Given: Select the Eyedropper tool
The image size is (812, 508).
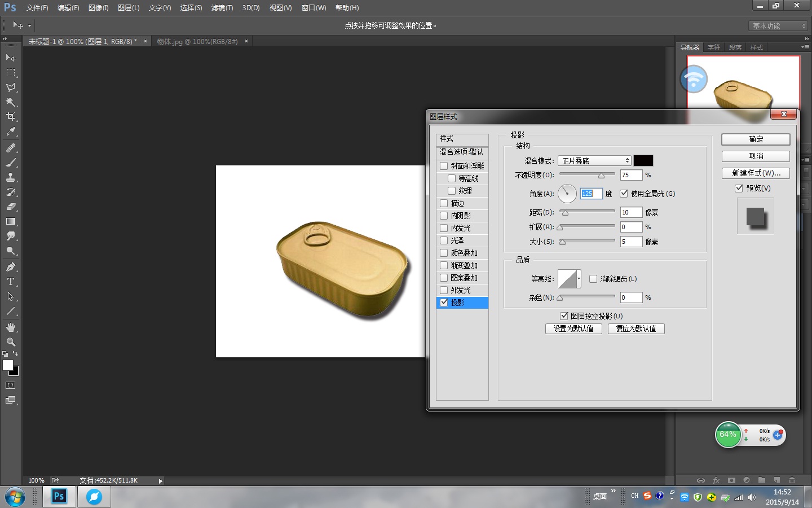Looking at the screenshot, I should pos(11,132).
